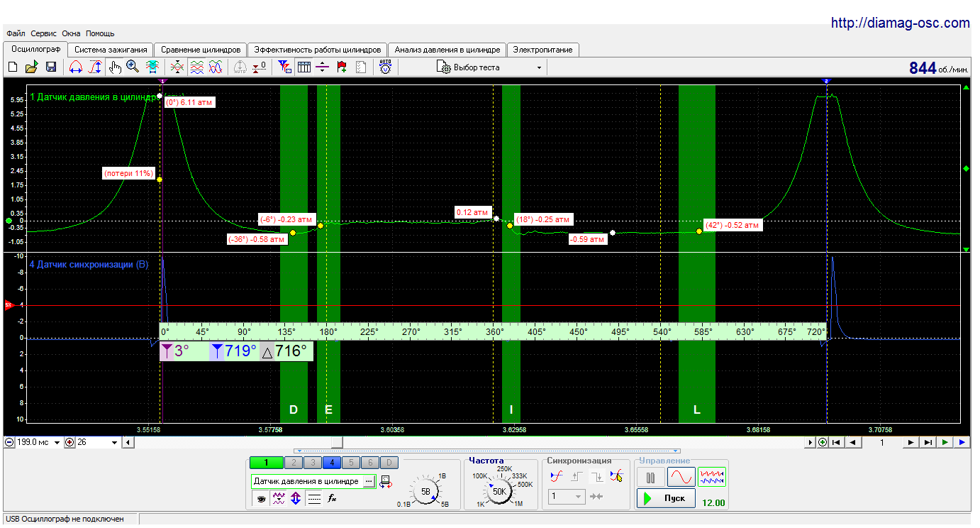Viewport: 980px width, 528px height.
Task: Select the vertical measurement curve tool
Action: coord(94,67)
